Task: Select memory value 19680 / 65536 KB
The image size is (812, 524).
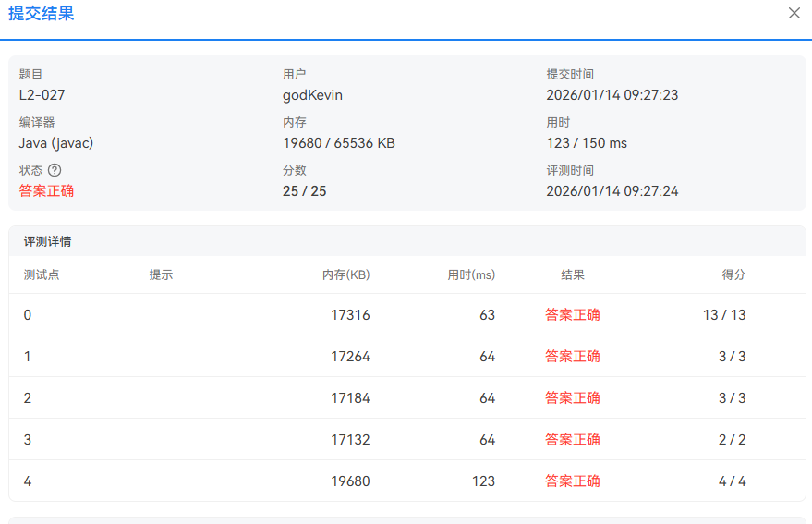Action: pyautogui.click(x=339, y=143)
